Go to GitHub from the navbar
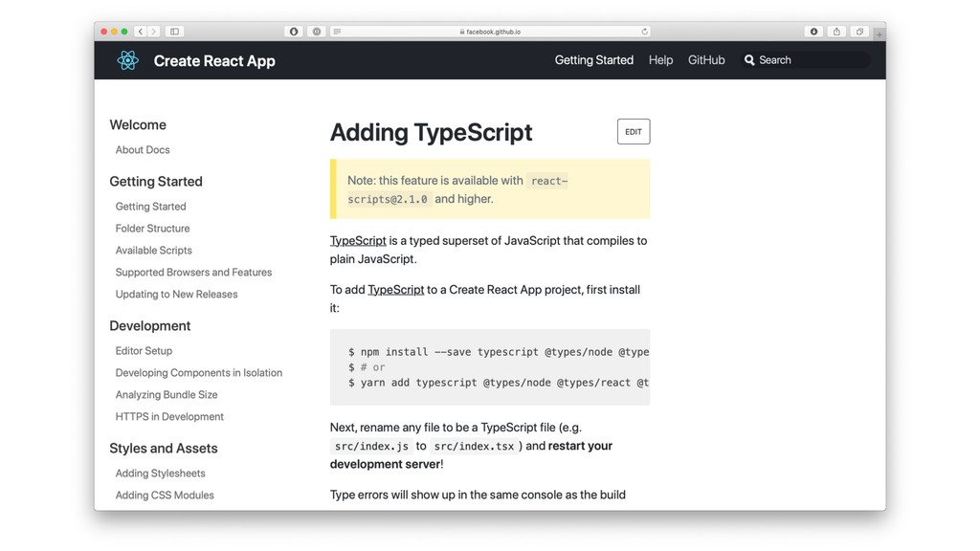Viewport: 980px width, 551px height. point(706,60)
